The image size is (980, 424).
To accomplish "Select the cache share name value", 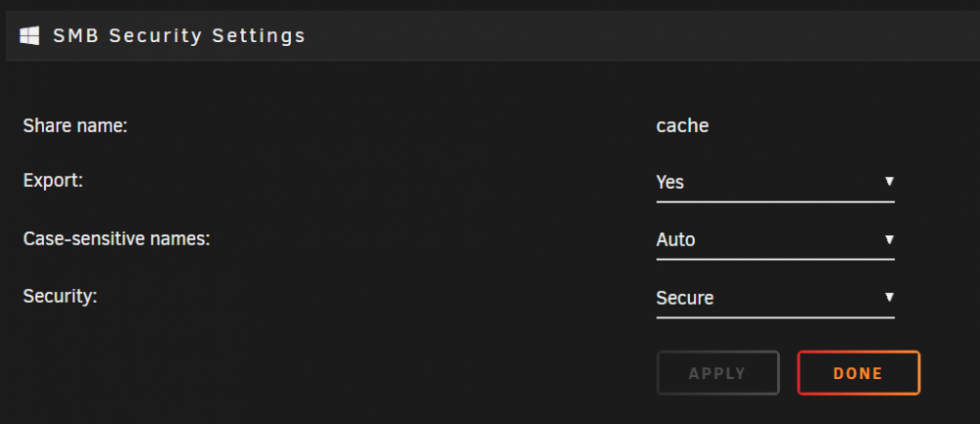I will click(x=682, y=126).
